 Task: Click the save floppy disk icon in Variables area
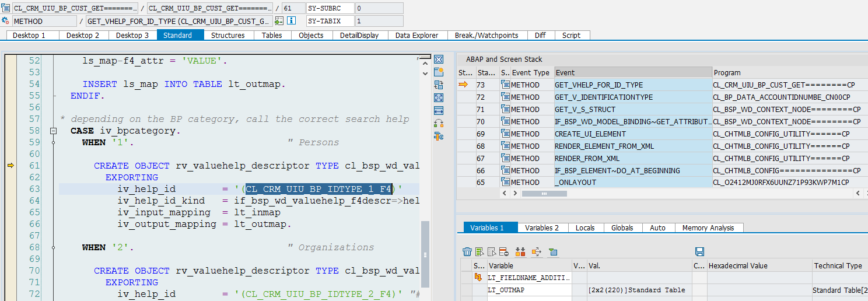pos(700,251)
